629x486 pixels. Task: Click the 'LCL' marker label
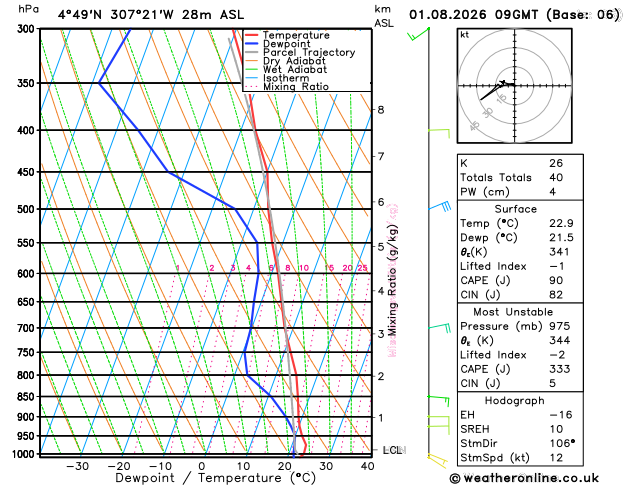coord(394,450)
